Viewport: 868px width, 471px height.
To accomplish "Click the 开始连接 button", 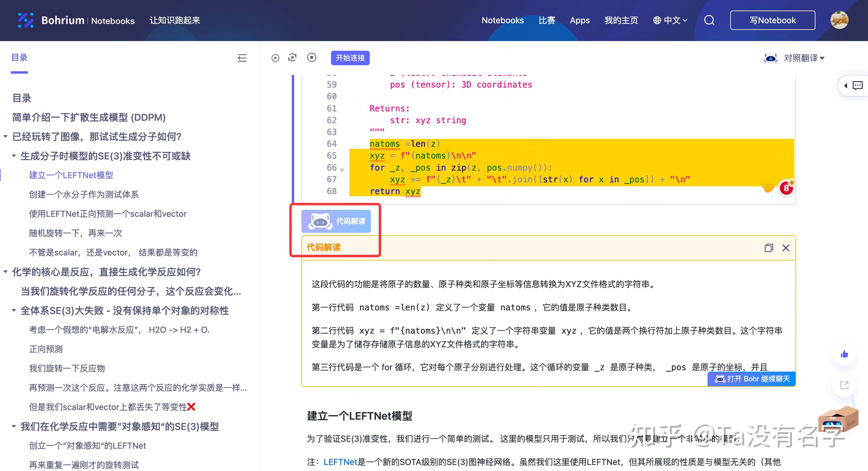I will coord(350,58).
